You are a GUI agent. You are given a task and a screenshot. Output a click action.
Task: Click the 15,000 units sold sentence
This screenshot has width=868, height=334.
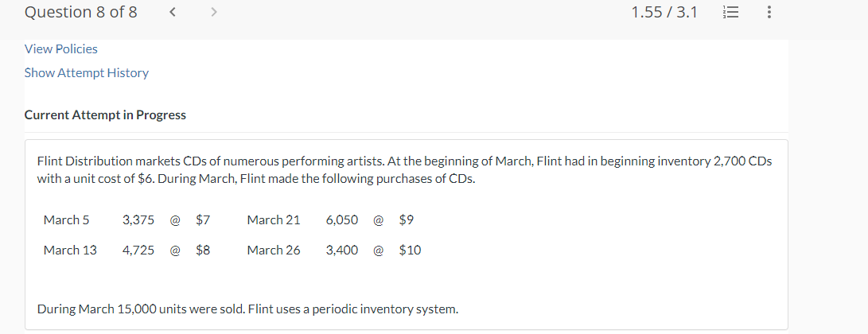click(247, 309)
